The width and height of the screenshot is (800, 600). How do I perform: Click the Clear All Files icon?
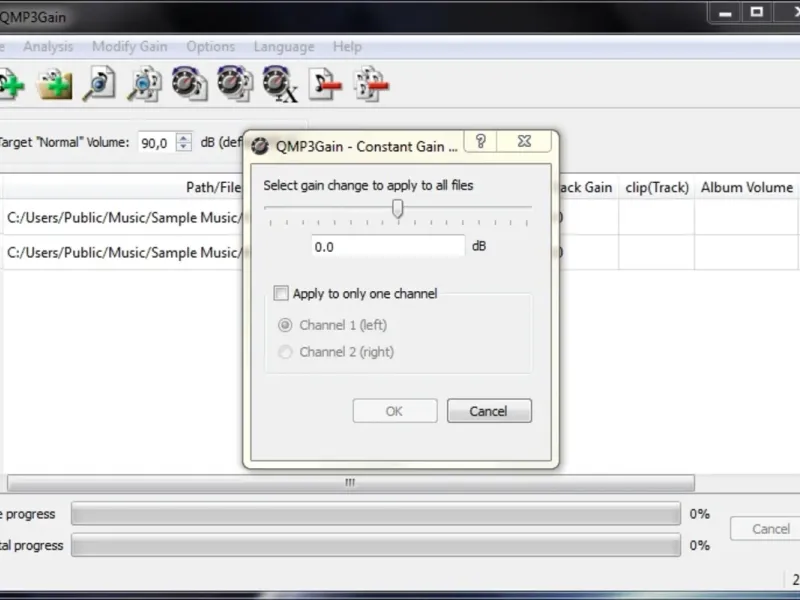371,85
